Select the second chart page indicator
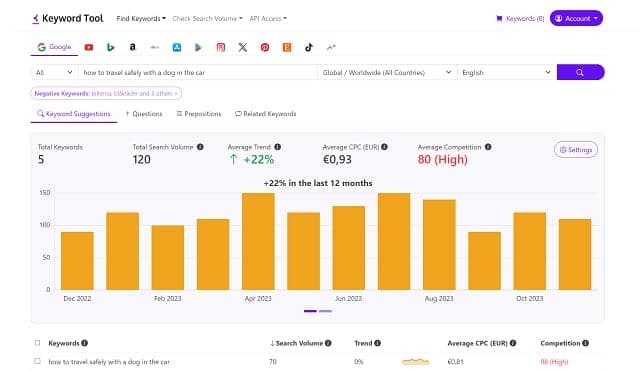Viewport: 640px width, 371px height. (325, 311)
